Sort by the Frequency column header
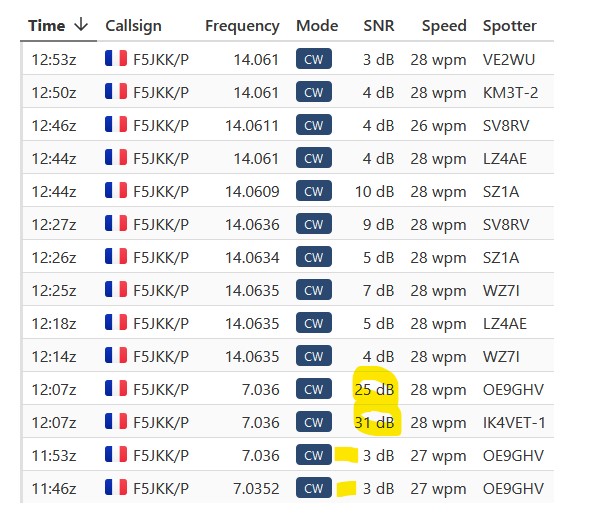The width and height of the screenshot is (591, 528). 242,26
